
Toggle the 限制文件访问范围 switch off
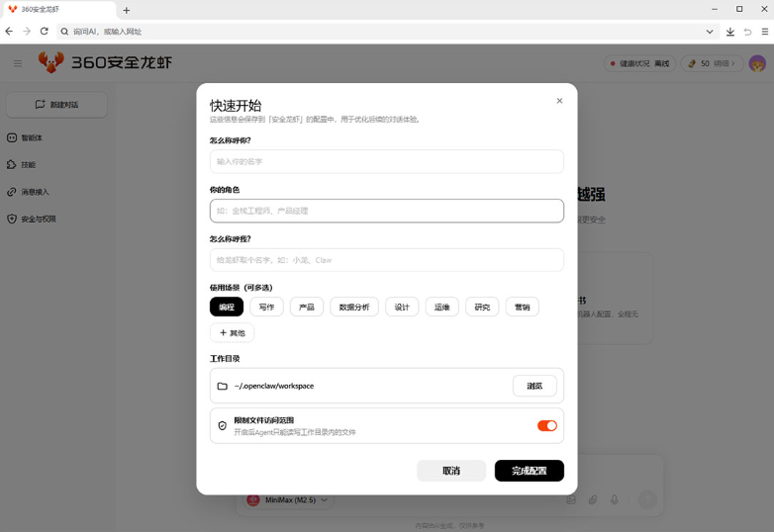click(547, 425)
